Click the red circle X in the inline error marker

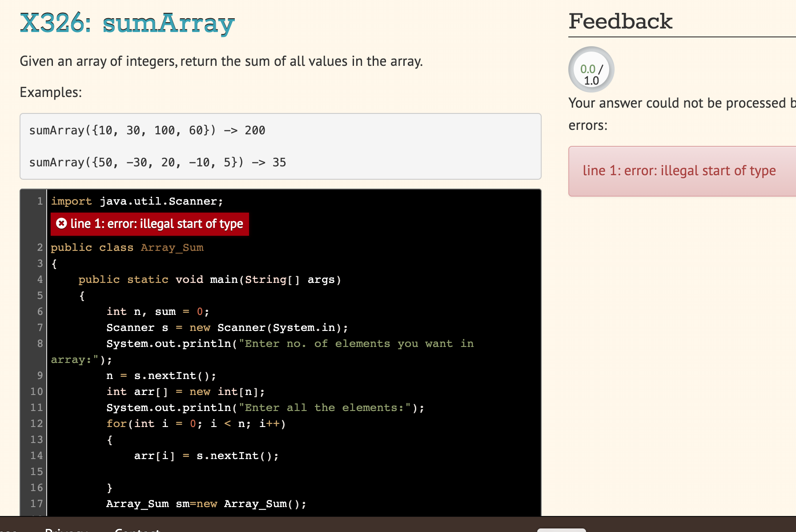point(62,224)
